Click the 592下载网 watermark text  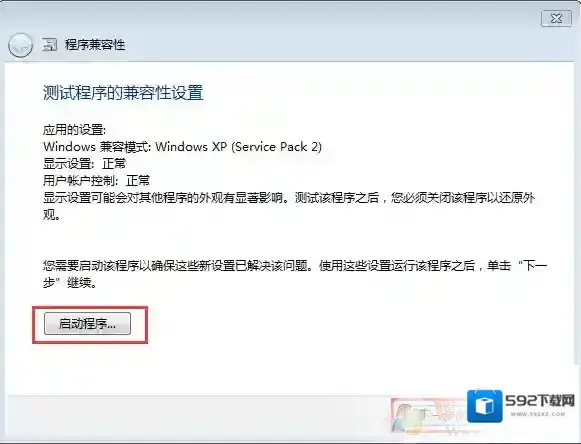click(540, 401)
